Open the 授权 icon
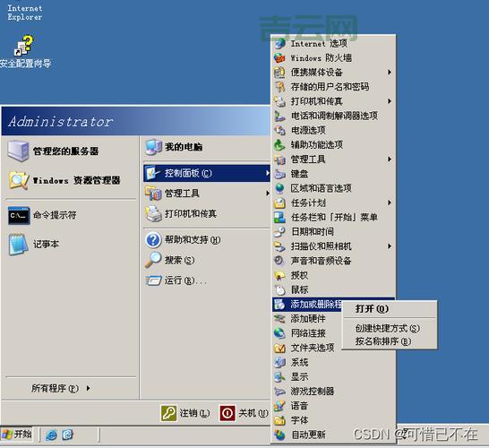This screenshot has height=448, width=489. tap(279, 275)
